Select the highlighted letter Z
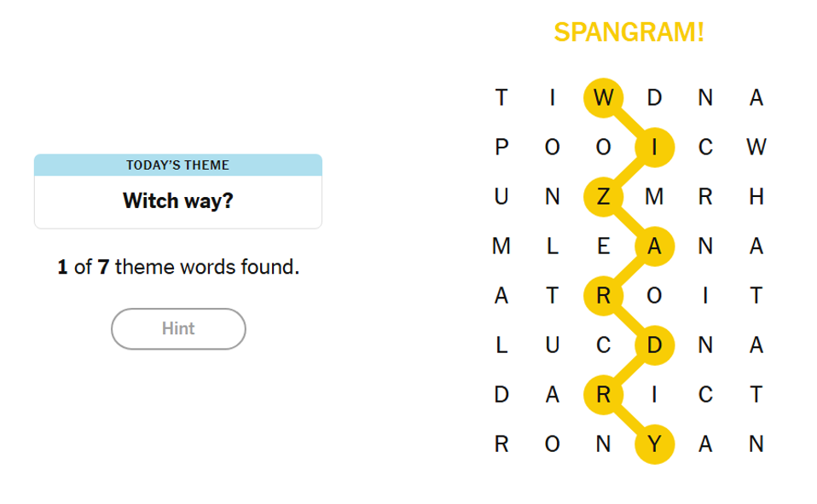This screenshot has width=817, height=504. pos(603,197)
